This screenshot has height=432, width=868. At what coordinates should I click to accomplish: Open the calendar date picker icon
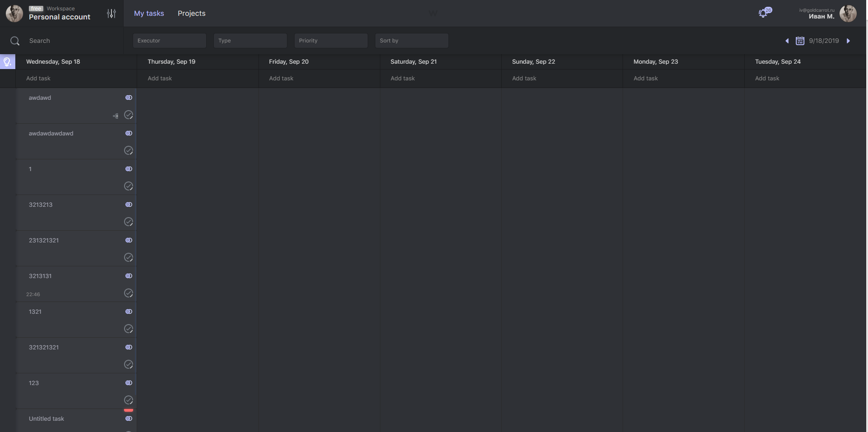[800, 41]
